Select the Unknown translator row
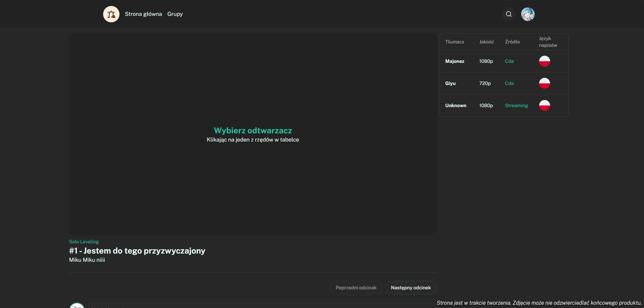 pos(455,106)
